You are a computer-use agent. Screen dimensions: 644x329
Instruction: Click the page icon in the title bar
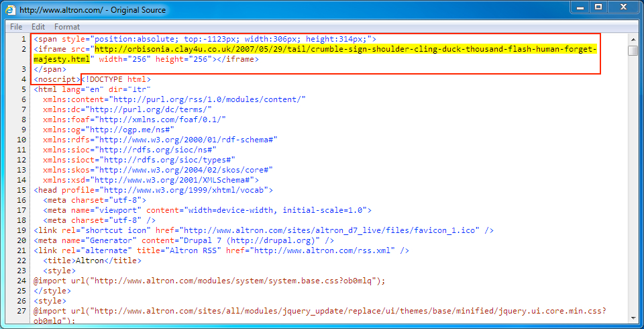(11, 10)
